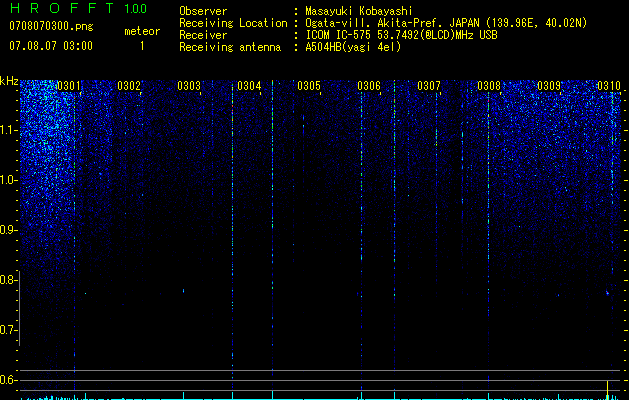This screenshot has height=400, width=629.
Task: Click the 0309 time marker
Action: point(549,86)
